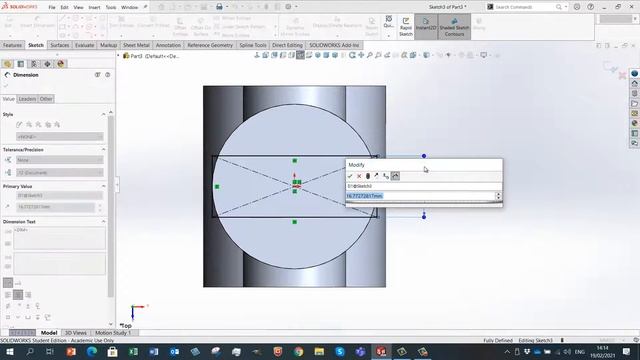This screenshot has height=360, width=640.
Task: Click the Rebuild traffic light icon in Modify dialog
Action: pyautogui.click(x=368, y=176)
